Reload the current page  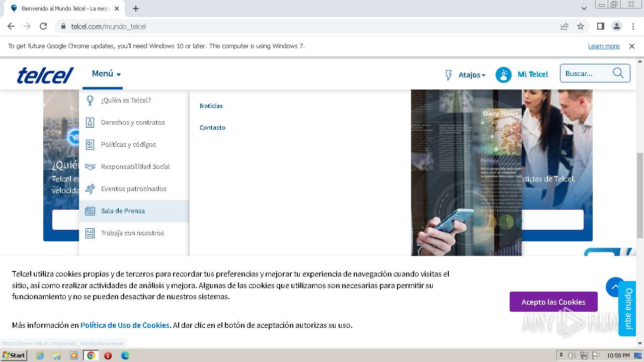43,26
